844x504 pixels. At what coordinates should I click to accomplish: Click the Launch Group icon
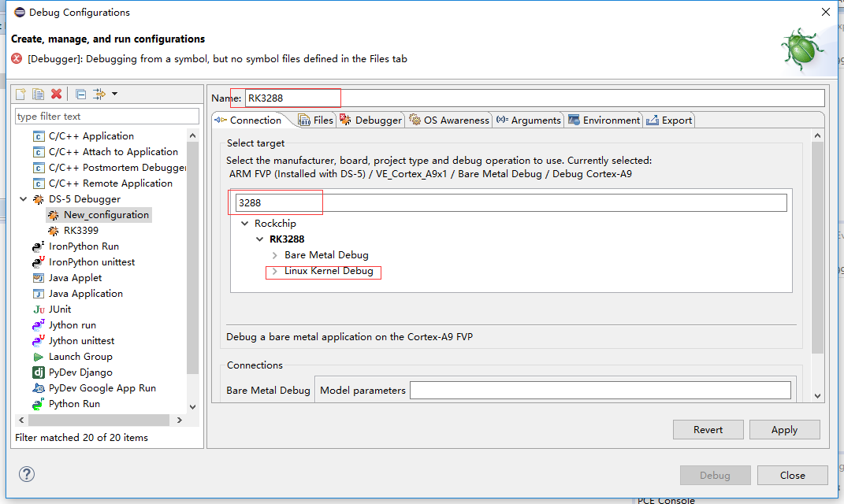[x=38, y=357]
